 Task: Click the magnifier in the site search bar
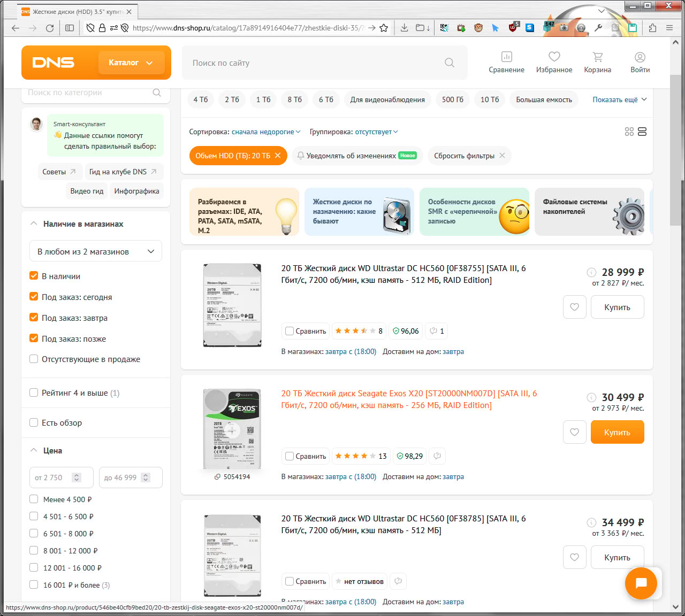pos(450,63)
